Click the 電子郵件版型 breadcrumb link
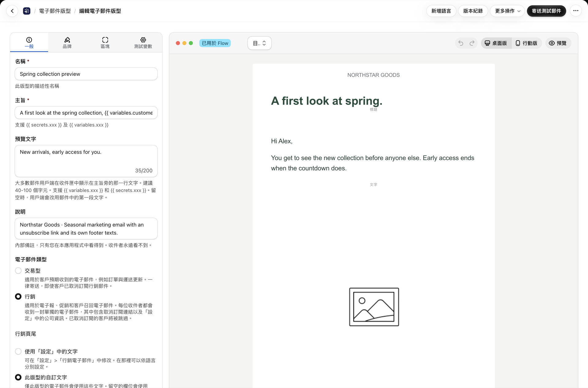588x388 pixels. (55, 11)
